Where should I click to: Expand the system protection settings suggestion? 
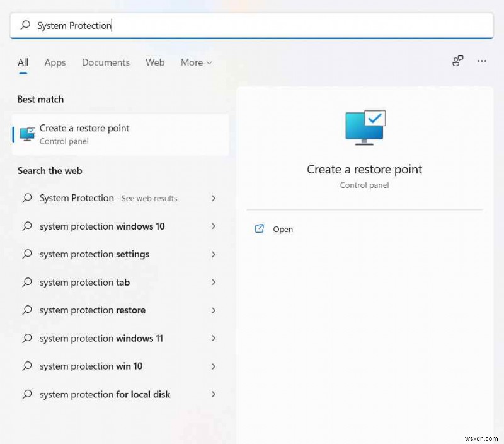pyautogui.click(x=213, y=254)
